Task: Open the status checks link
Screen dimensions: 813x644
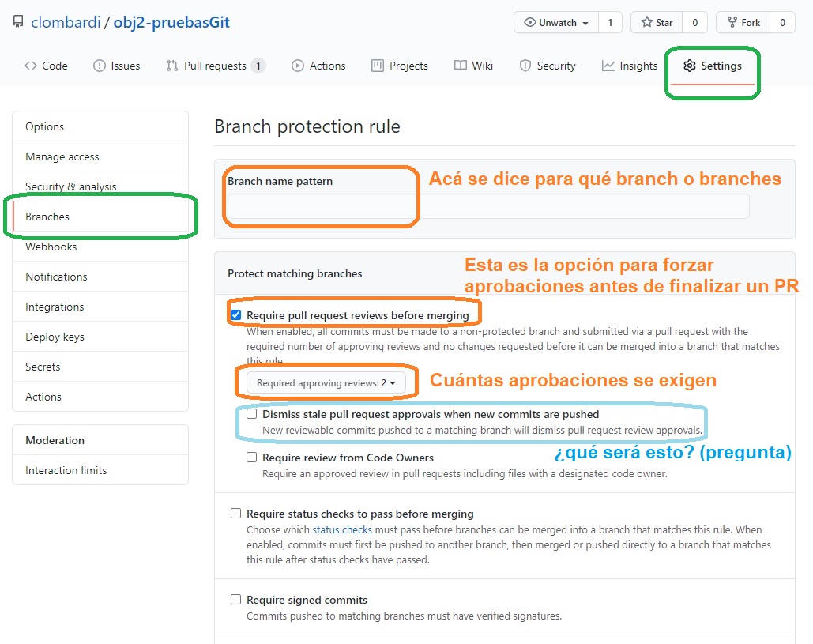Action: click(x=341, y=529)
